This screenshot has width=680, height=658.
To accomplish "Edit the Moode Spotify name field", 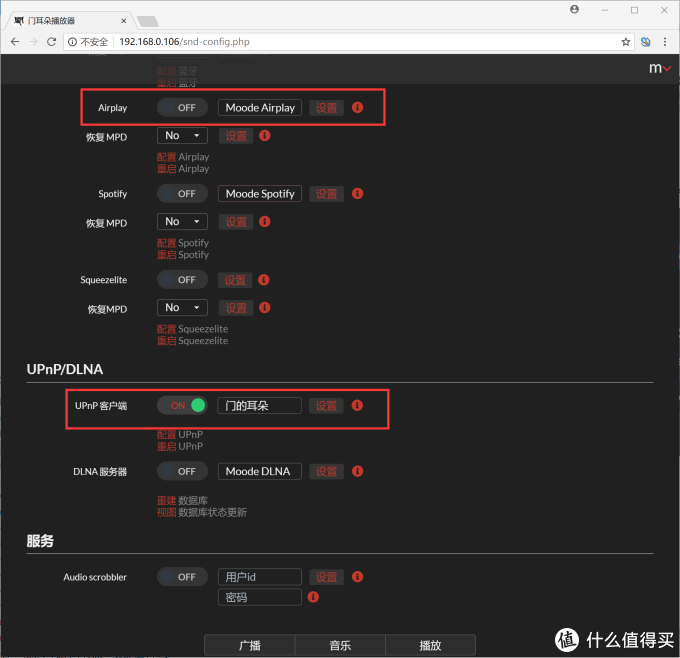I will [x=260, y=193].
